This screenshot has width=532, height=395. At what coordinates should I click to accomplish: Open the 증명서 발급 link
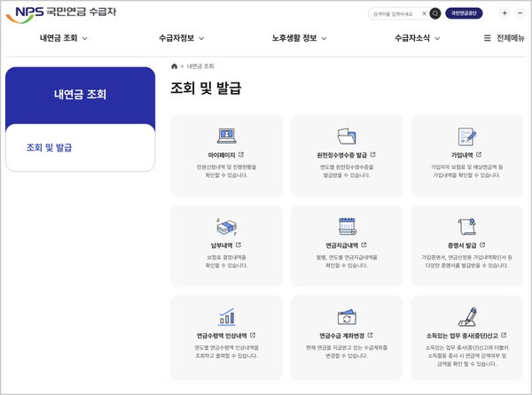click(462, 245)
